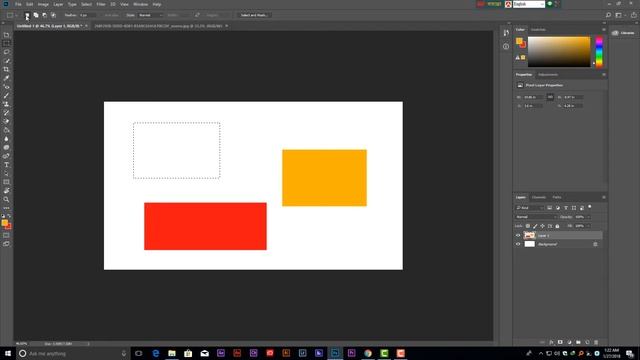Open the Libraries panel button
640x360 pixels.
[x=624, y=33]
